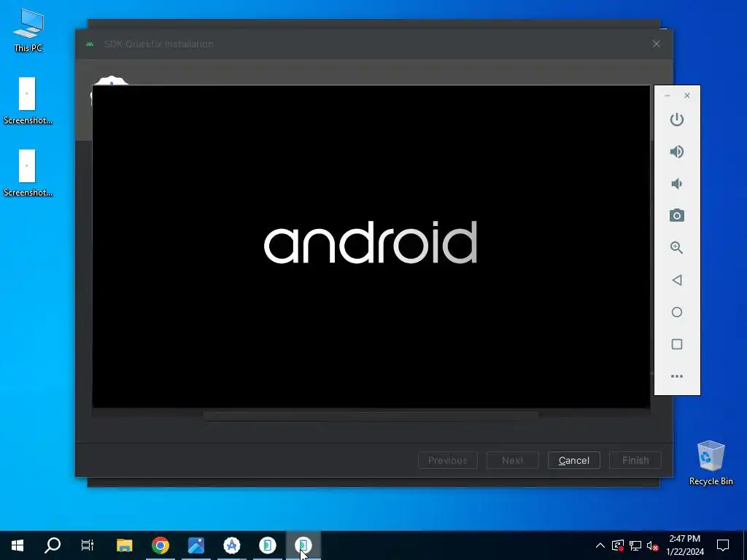The height and width of the screenshot is (560, 747).
Task: Open Task View on the taskbar
Action: (88, 545)
